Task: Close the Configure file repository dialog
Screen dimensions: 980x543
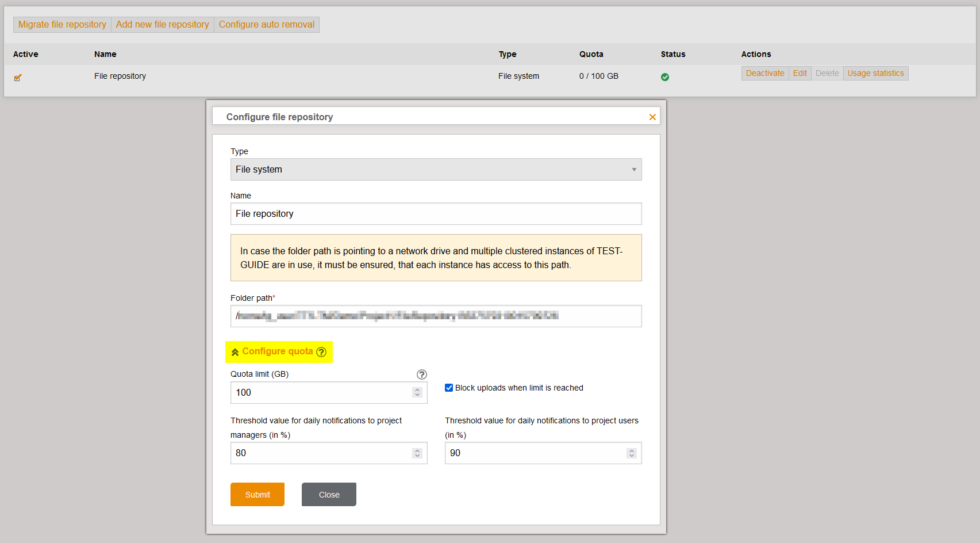Action: pyautogui.click(x=652, y=117)
